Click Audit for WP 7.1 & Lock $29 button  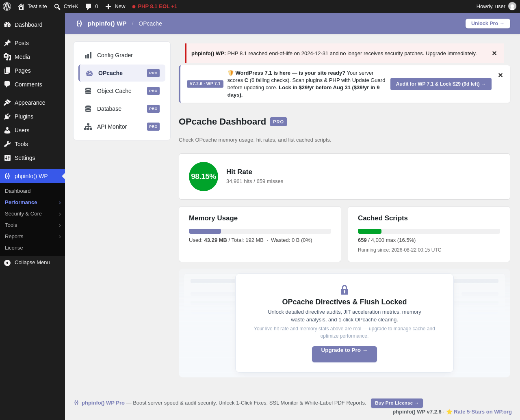(x=441, y=84)
